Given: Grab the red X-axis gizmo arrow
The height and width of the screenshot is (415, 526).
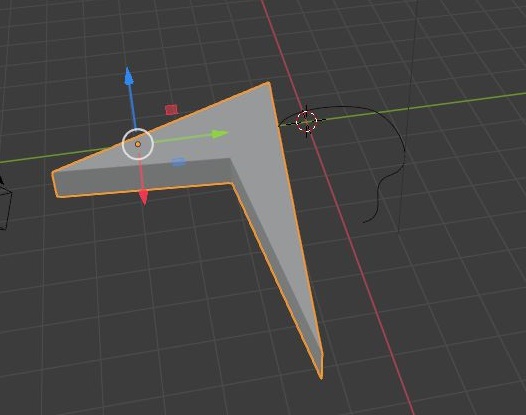Looking at the screenshot, I should click(x=144, y=197).
